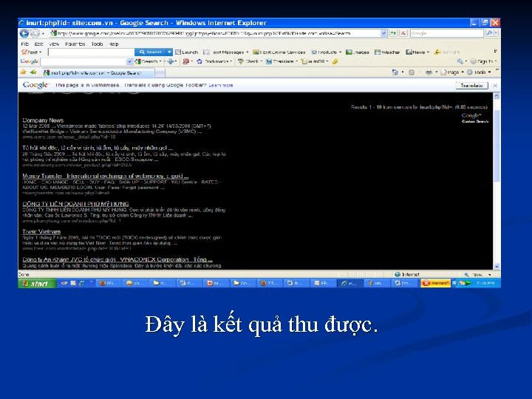Viewport: 532px width, 399px height.
Task: Click the Google Toolbar search field
Action: point(83,62)
